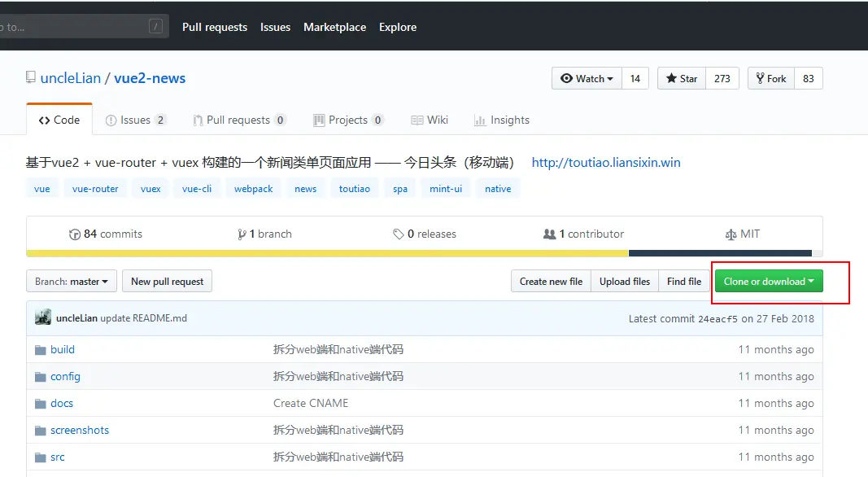Open the Create CNAME commit message
The width and height of the screenshot is (868, 477).
pyautogui.click(x=311, y=403)
